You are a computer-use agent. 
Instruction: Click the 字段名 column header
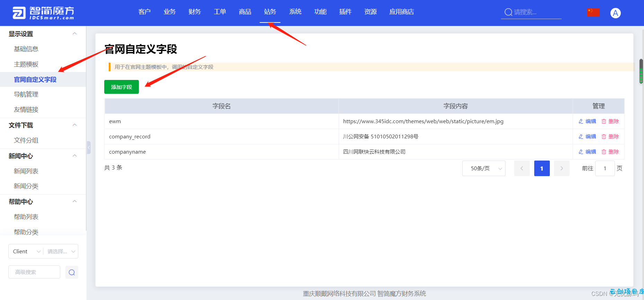point(222,106)
